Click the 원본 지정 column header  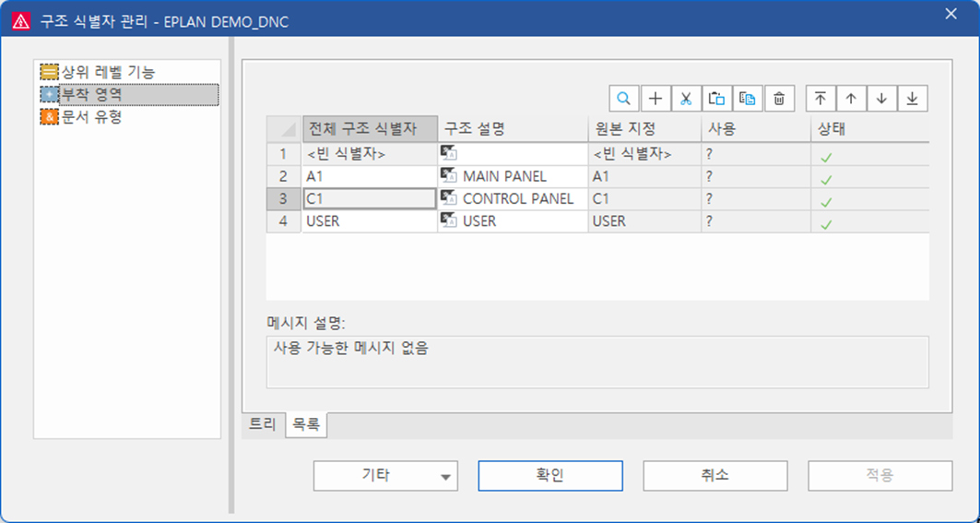pyautogui.click(x=645, y=129)
